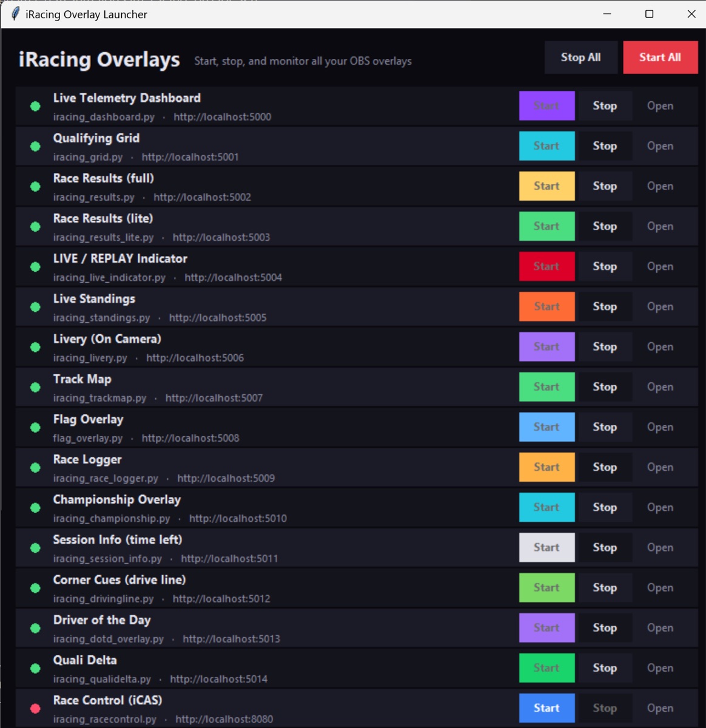706x728 pixels.
Task: Open the Live Telemetry Dashboard in browser
Action: [660, 106]
